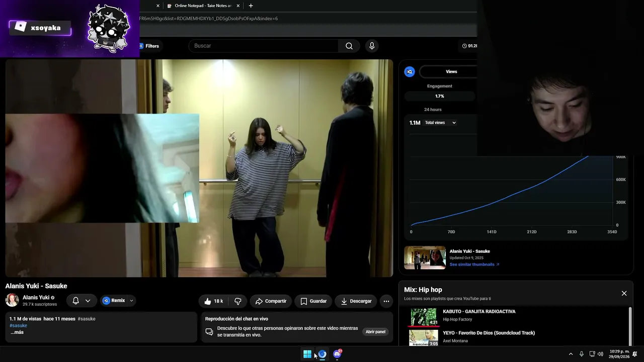Expand the Total views dropdown

[x=440, y=123]
